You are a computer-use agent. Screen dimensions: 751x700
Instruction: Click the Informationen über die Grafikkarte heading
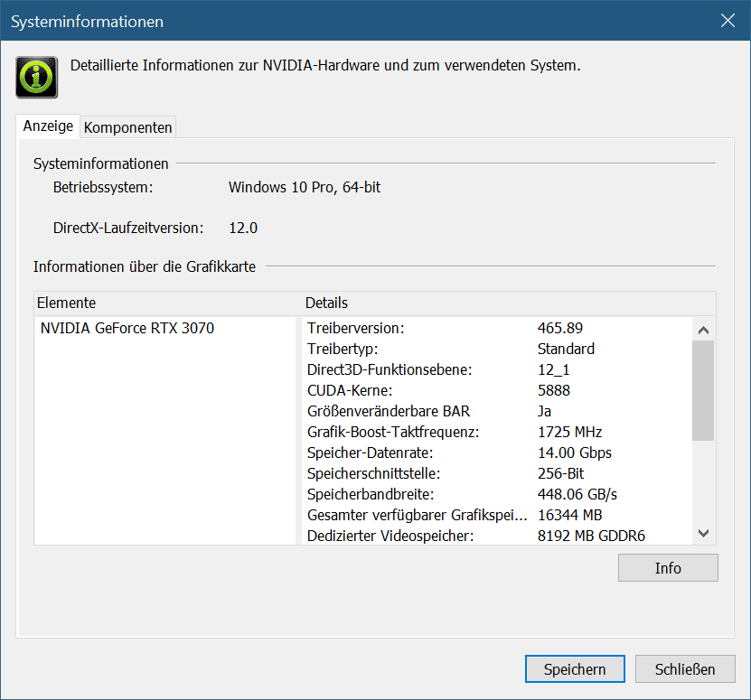(145, 266)
